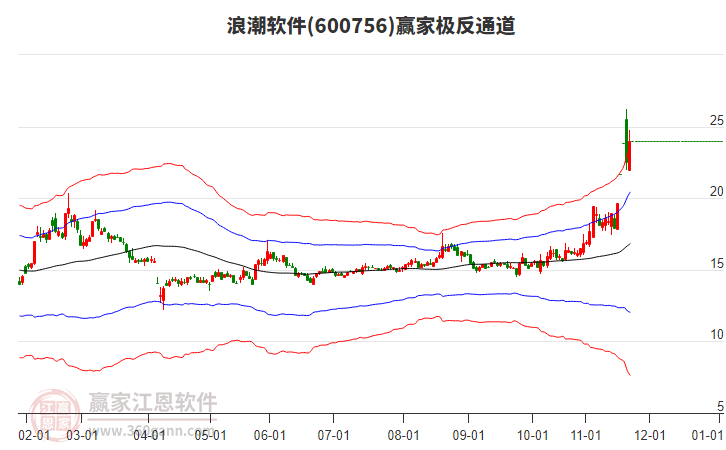Click the price axis label 5
Viewport: 726px width, 450px height.
pos(720,406)
